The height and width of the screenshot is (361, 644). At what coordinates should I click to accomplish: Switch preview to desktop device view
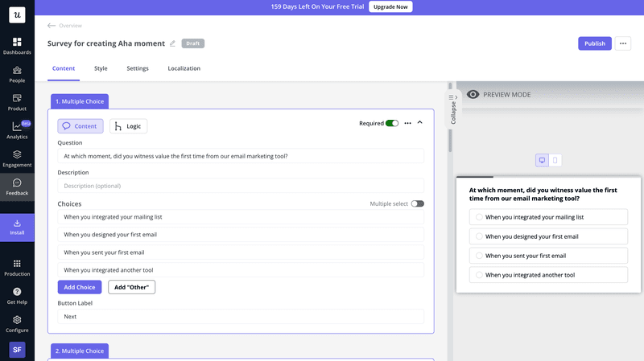click(x=542, y=160)
